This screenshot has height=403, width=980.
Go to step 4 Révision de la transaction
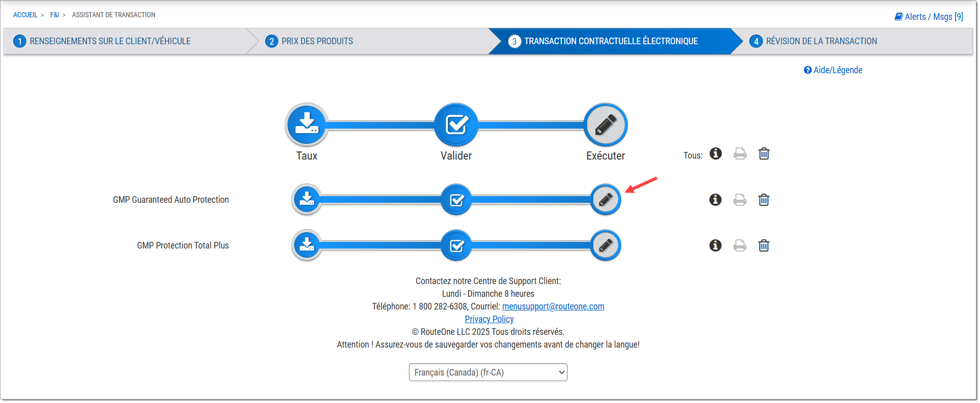point(821,41)
